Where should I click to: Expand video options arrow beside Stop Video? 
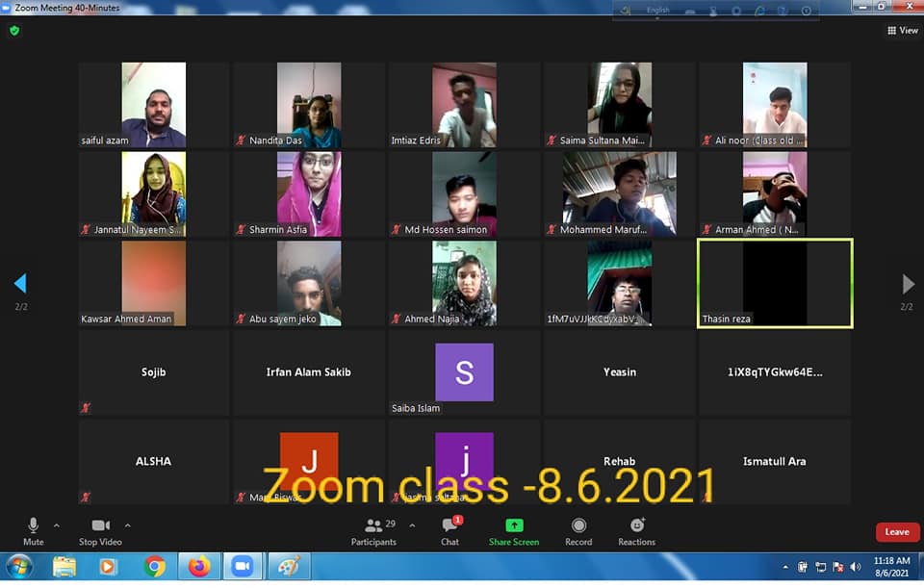coord(128,525)
